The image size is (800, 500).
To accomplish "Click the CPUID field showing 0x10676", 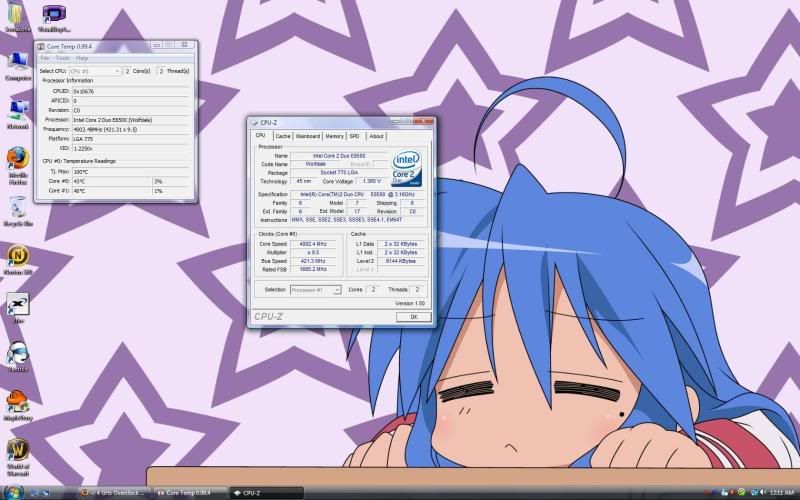I will [x=131, y=91].
